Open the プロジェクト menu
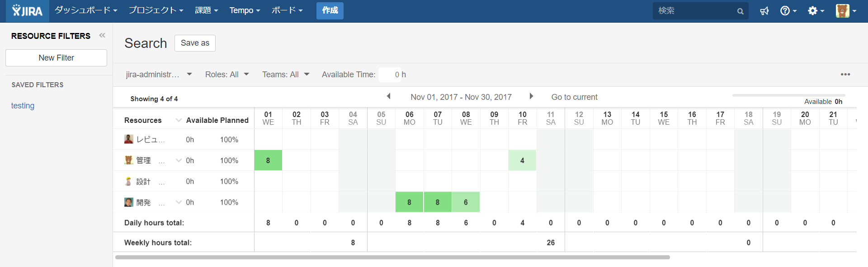Viewport: 868px width, 267px height. pos(156,10)
